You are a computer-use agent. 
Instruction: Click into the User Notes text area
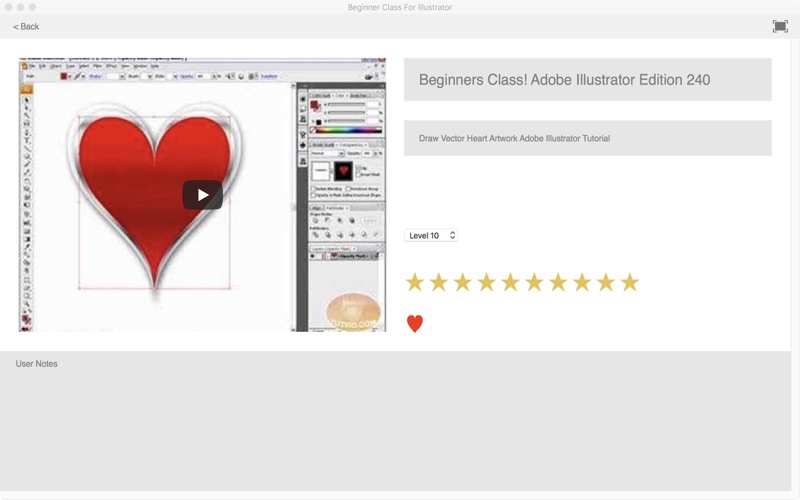click(395, 421)
